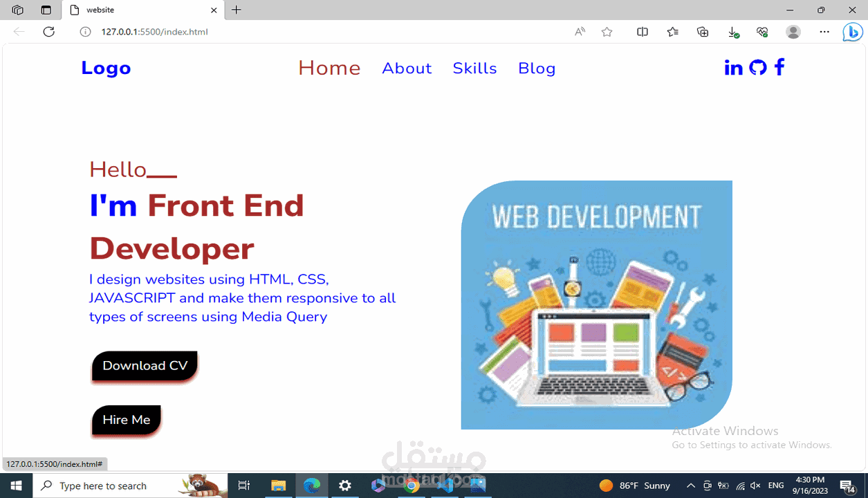The height and width of the screenshot is (498, 868).
Task: Click the 'I'm Front End Developer' heading
Action: [x=197, y=227]
